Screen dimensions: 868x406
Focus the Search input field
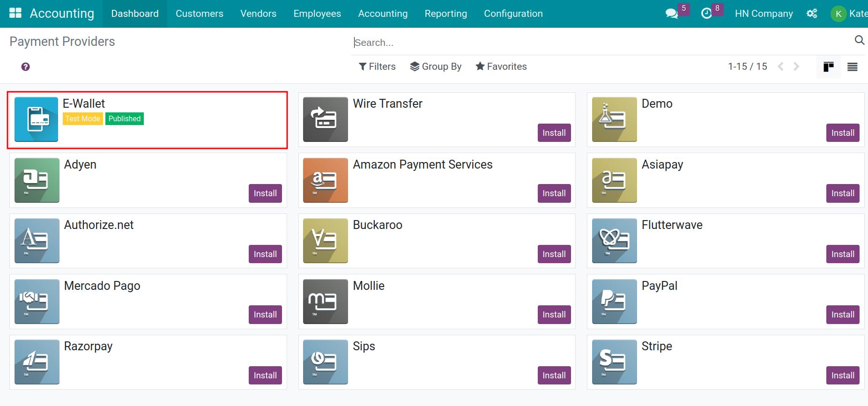coord(601,43)
